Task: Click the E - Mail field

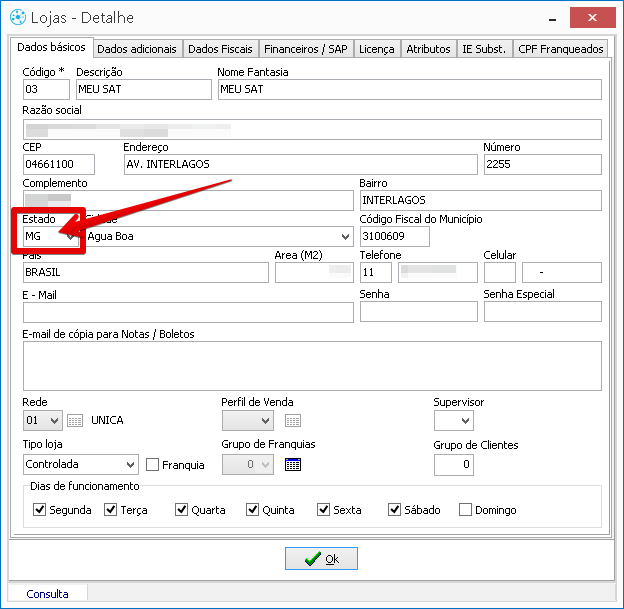Action: coord(188,312)
